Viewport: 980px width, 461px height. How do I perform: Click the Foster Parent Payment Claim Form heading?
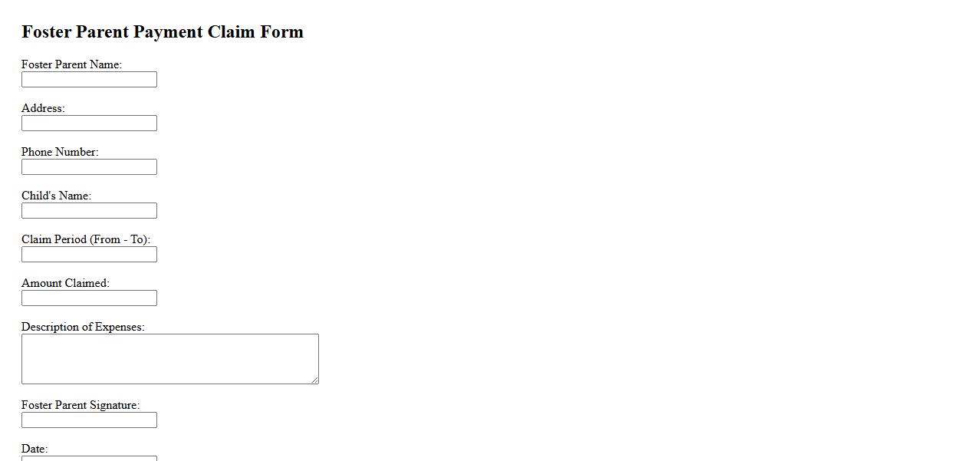pyautogui.click(x=163, y=31)
